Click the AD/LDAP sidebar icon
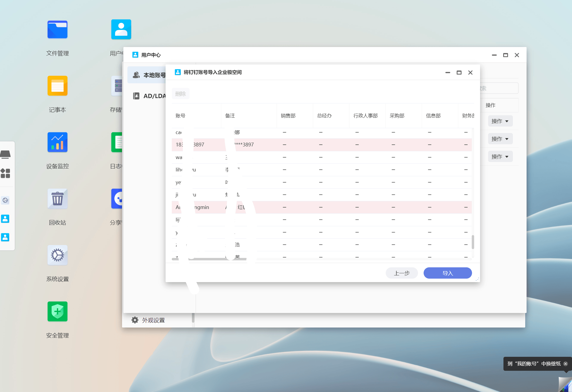 tap(136, 96)
